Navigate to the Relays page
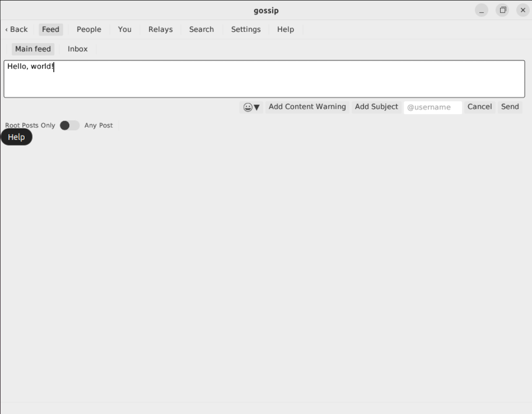 (160, 29)
